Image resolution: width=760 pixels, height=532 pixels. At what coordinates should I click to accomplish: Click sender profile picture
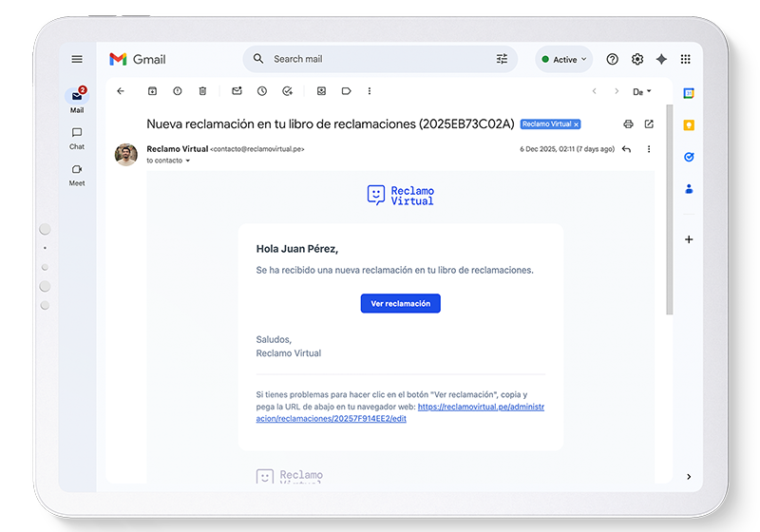[126, 155]
